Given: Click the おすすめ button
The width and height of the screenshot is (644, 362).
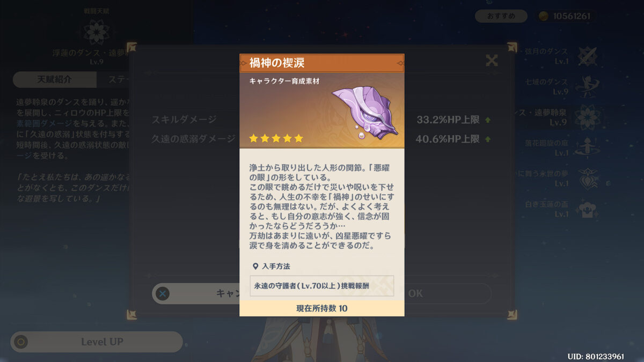Looking at the screenshot, I should pos(501,16).
